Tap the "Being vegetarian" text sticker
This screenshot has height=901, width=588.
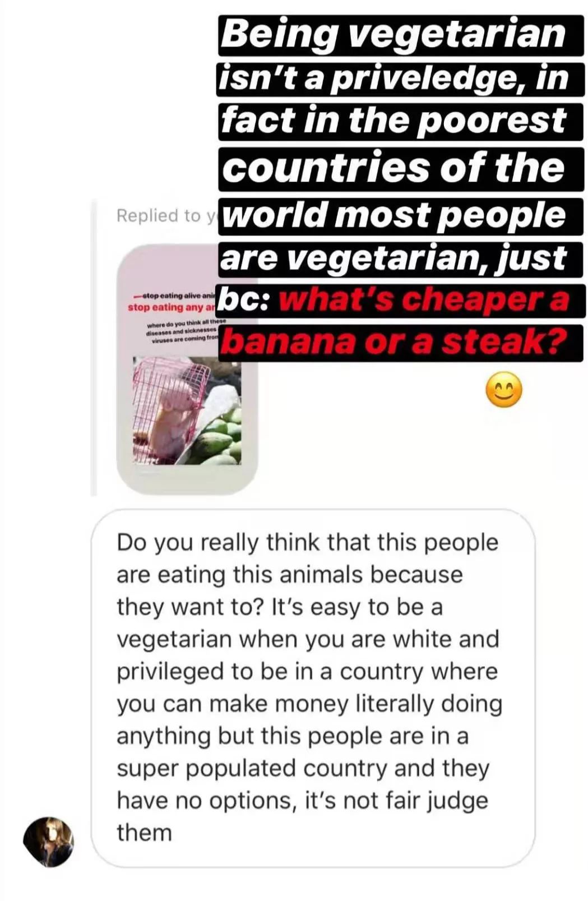click(x=393, y=35)
